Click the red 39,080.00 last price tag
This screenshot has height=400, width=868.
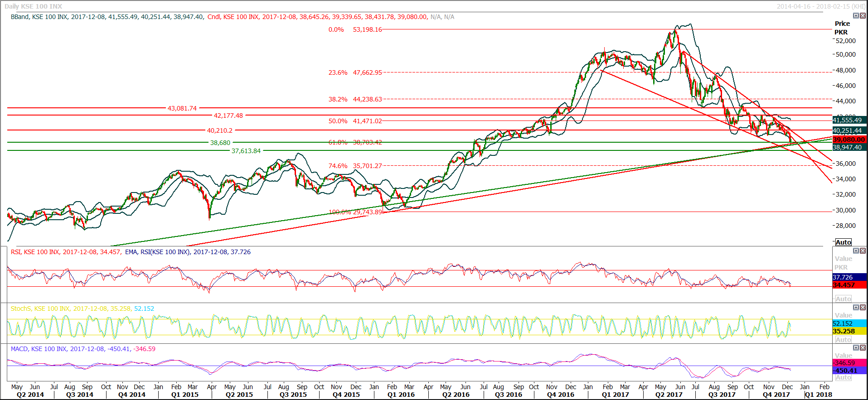(x=849, y=140)
